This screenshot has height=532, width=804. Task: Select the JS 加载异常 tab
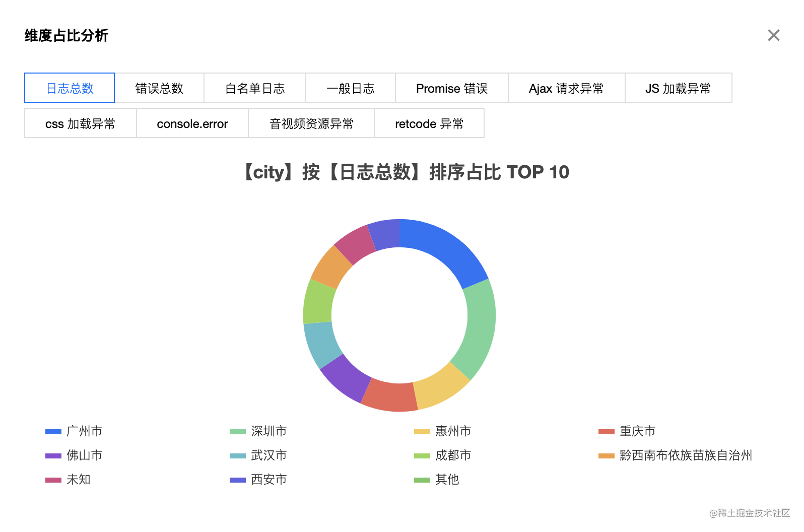(679, 88)
